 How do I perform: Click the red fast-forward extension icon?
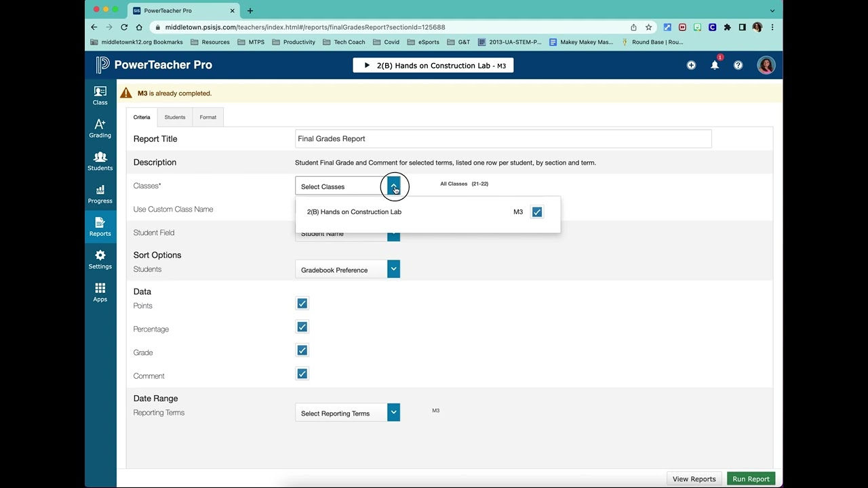coord(682,27)
